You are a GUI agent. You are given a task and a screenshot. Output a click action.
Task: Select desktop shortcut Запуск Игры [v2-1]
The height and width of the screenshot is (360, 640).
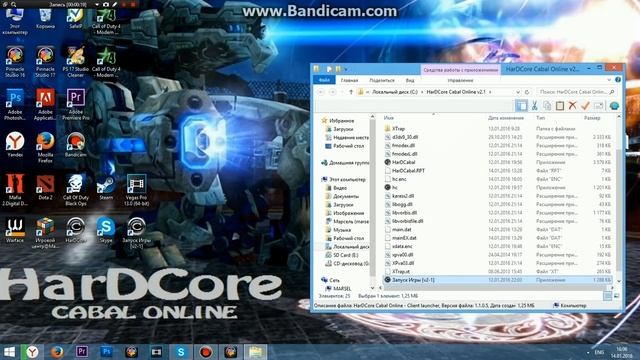[x=136, y=233]
